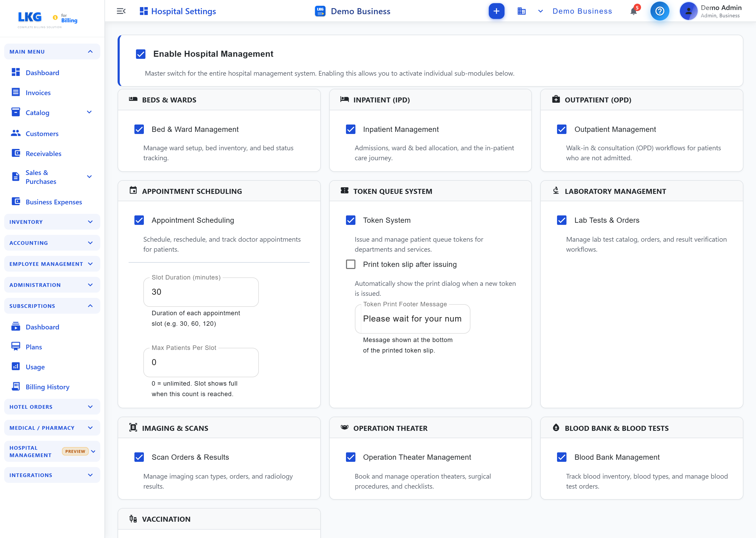Edit the Token Print Footer Message field
Image resolution: width=756 pixels, height=538 pixels.
[x=412, y=319]
